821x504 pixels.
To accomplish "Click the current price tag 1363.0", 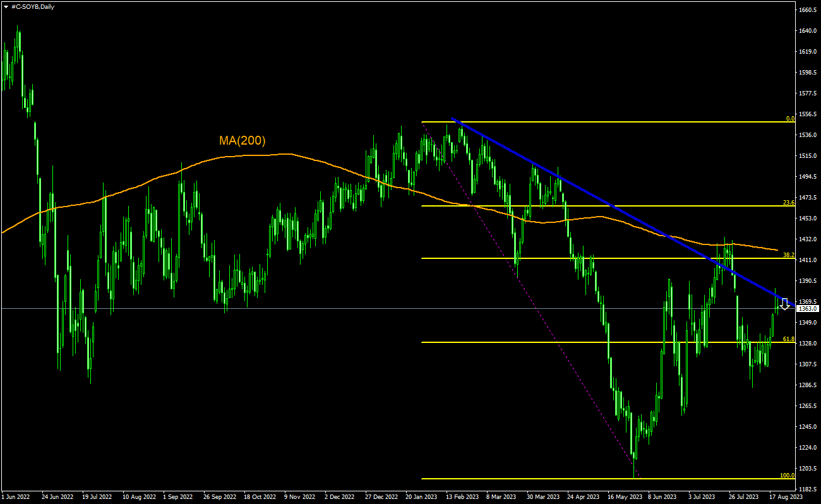I will [808, 309].
